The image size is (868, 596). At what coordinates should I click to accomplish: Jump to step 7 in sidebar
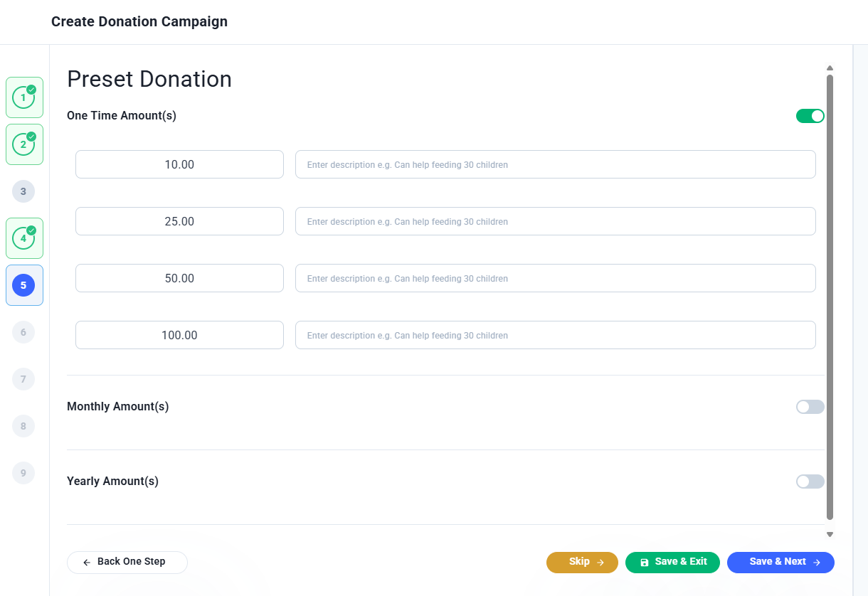(x=23, y=379)
